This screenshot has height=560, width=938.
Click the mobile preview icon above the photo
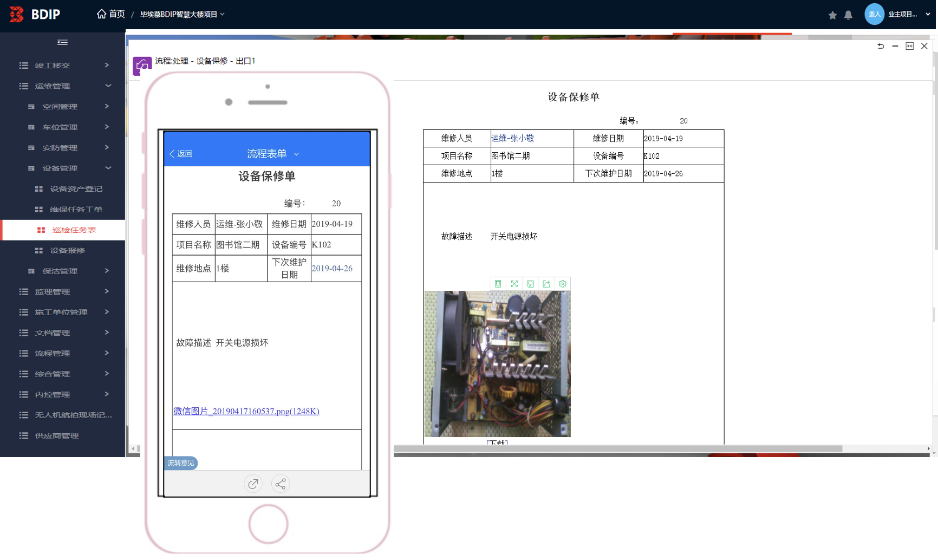(498, 284)
